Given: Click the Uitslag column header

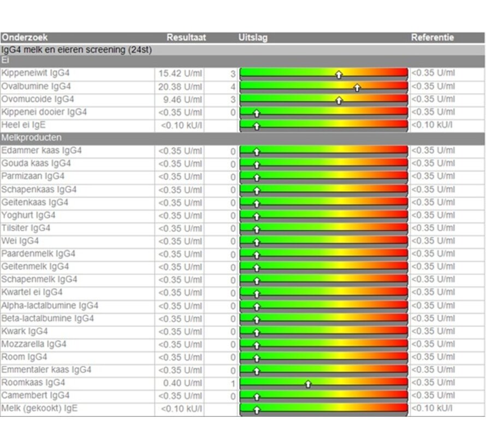Looking at the screenshot, I should tap(253, 38).
